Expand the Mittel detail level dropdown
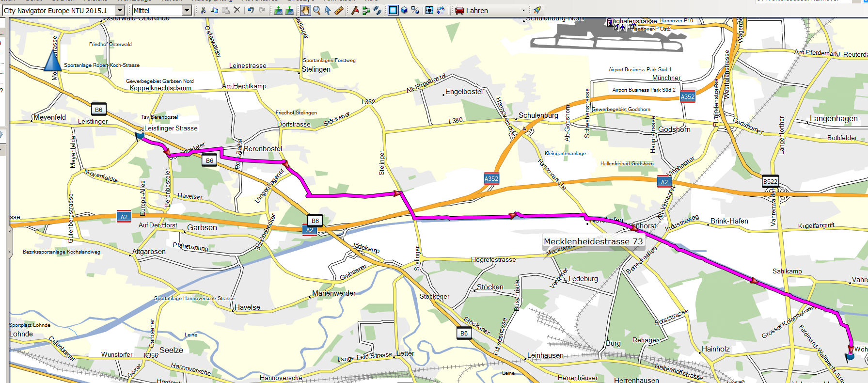The height and width of the screenshot is (383, 868). point(187,10)
